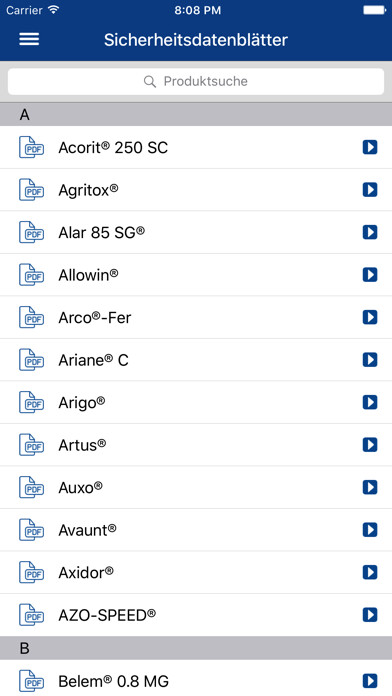Viewport: 392px width, 696px height.
Task: Focus the Produktsuche search field
Action: [x=196, y=81]
